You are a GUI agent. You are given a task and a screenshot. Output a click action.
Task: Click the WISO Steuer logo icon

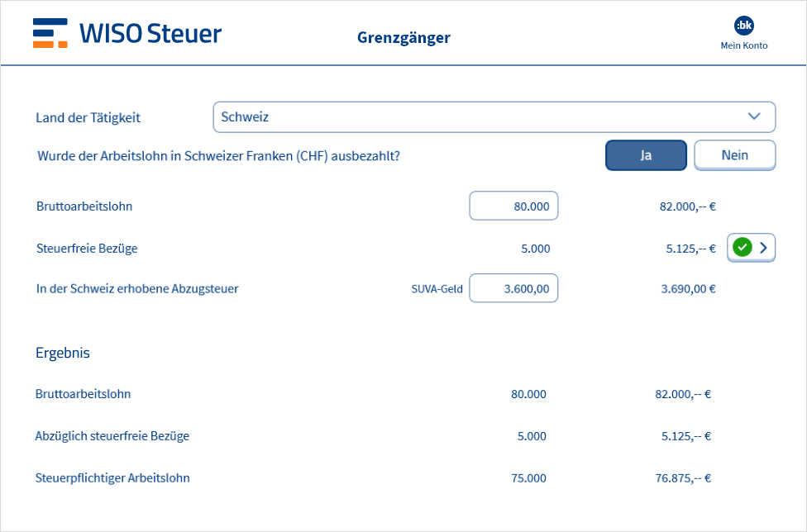click(50, 33)
